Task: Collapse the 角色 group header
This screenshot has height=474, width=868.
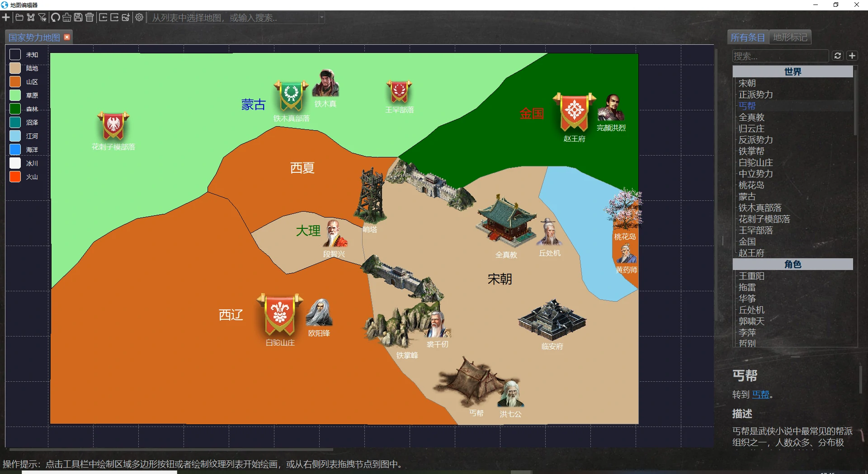Action: [793, 264]
